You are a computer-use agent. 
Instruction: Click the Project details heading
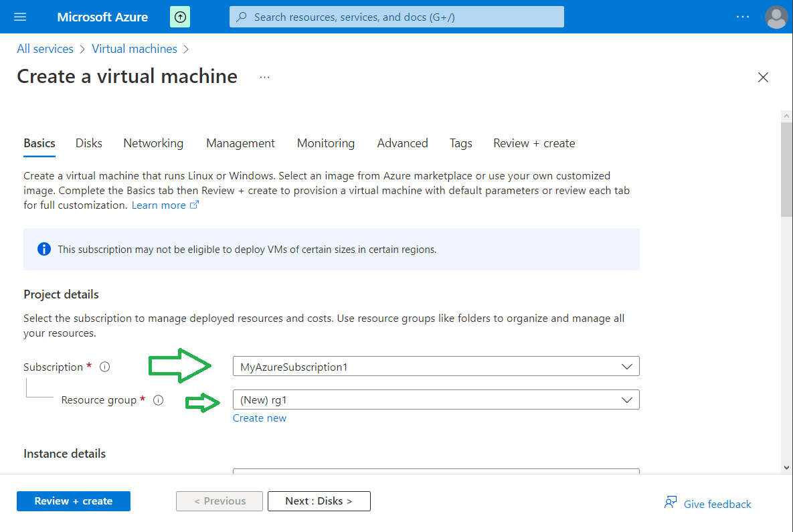tap(61, 294)
